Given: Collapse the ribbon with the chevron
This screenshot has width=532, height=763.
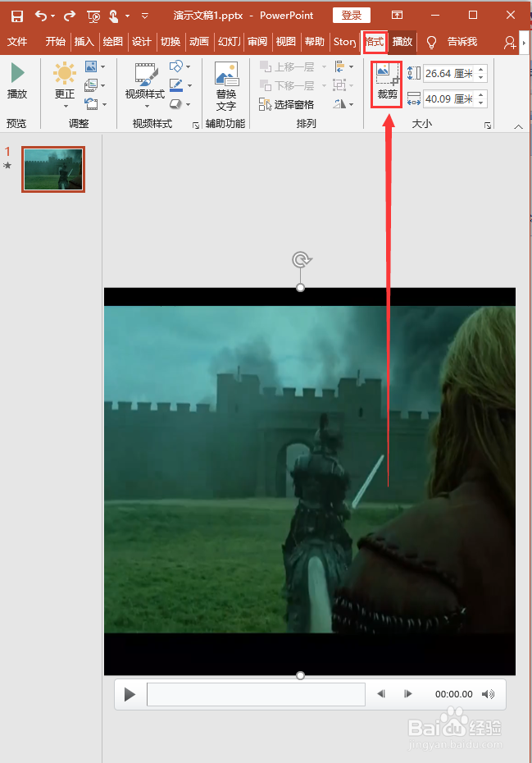Looking at the screenshot, I should pyautogui.click(x=518, y=126).
